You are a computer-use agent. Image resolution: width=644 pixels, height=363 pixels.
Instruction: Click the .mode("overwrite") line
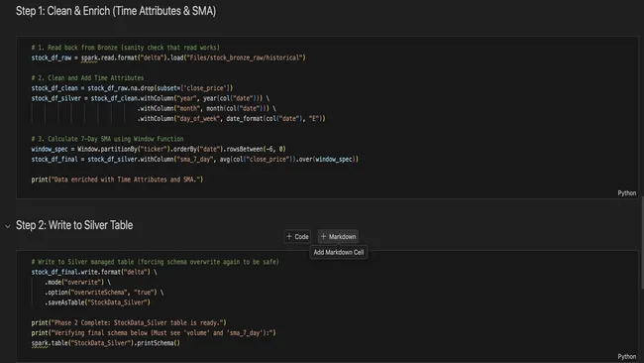tap(77, 282)
